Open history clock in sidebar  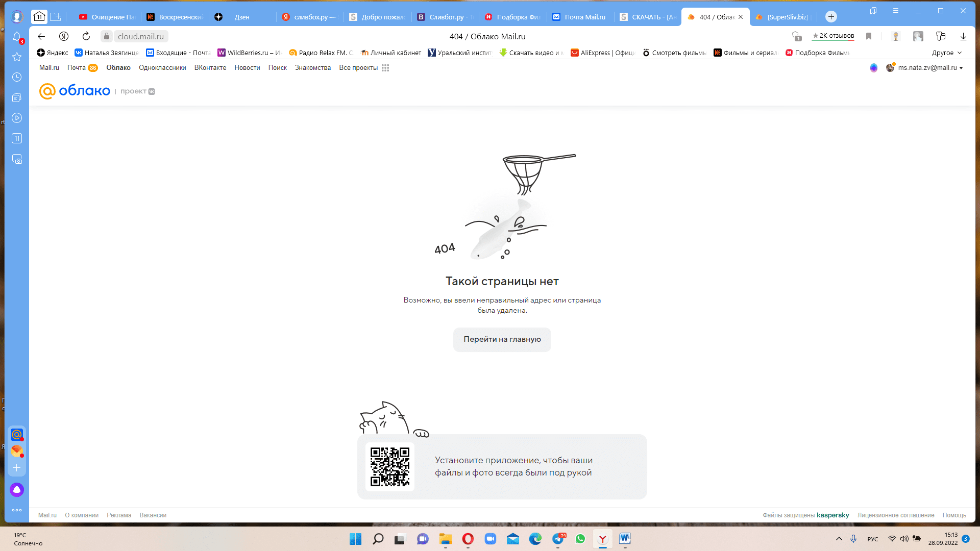(x=17, y=77)
